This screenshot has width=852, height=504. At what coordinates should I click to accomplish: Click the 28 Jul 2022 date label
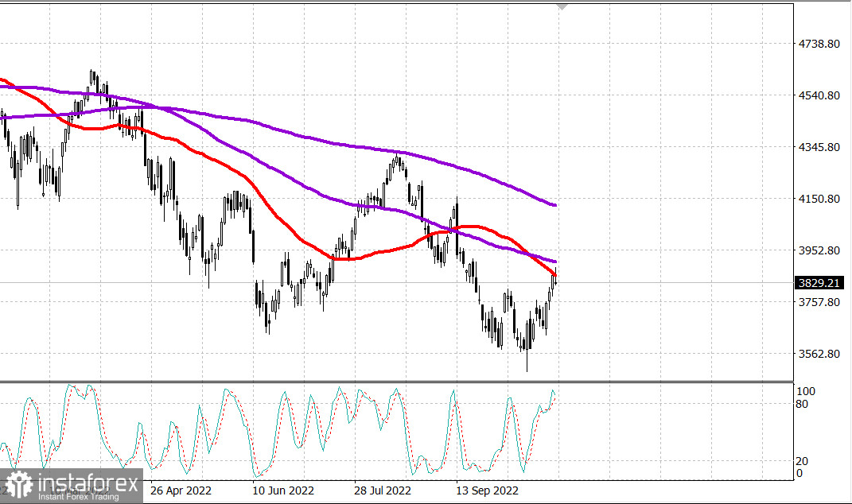[383, 490]
